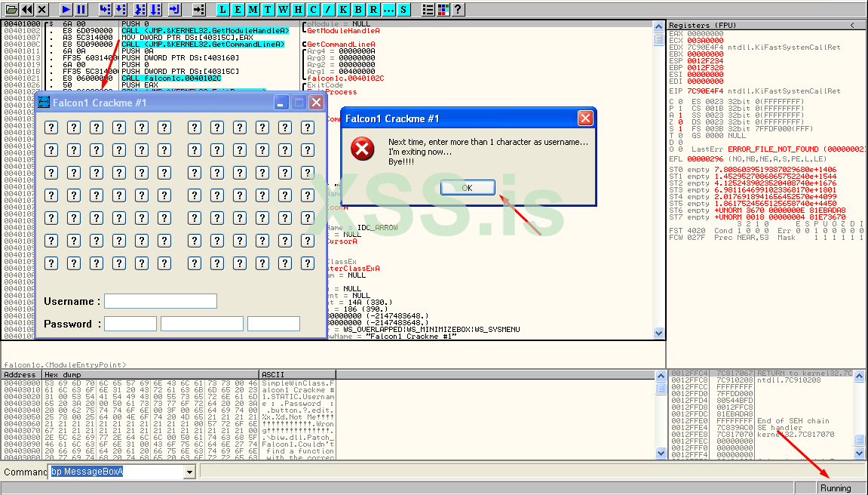Show Breakpoints via the B button
This screenshot has width=868, height=495.
pyautogui.click(x=358, y=9)
